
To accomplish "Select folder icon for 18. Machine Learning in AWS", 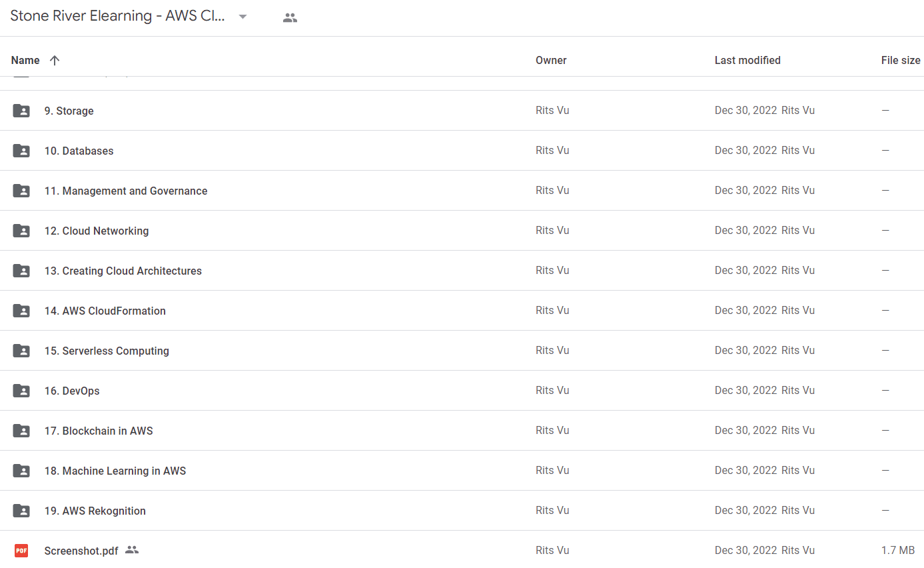I will pos(21,471).
